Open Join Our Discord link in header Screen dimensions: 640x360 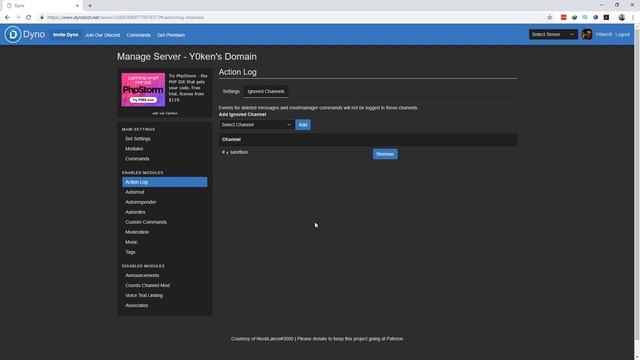click(102, 35)
